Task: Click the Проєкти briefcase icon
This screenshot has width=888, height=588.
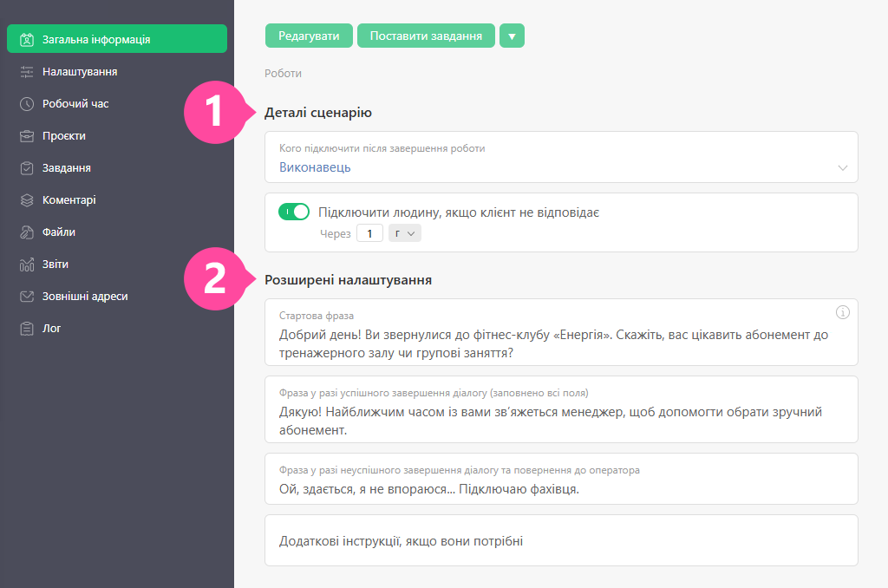Action: click(x=27, y=136)
